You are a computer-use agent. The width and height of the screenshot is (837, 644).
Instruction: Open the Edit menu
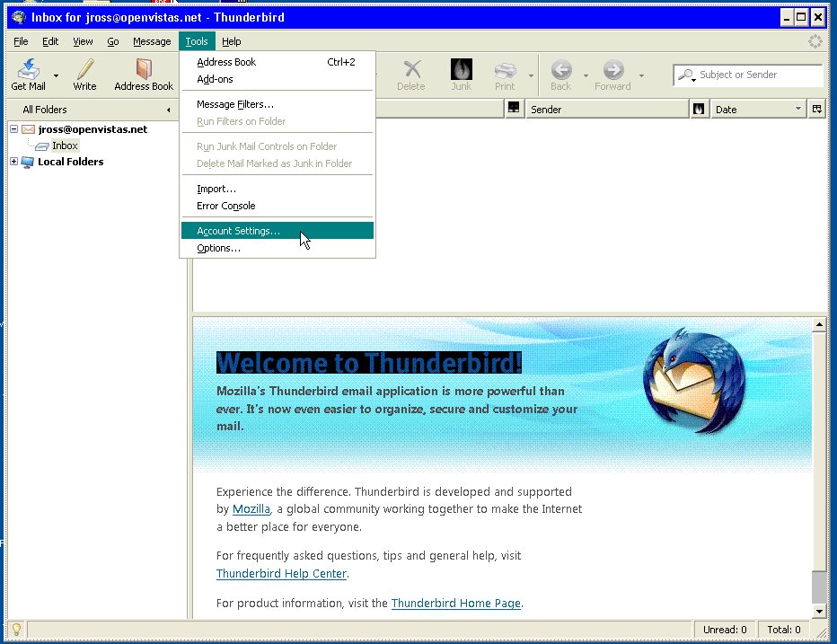(50, 41)
